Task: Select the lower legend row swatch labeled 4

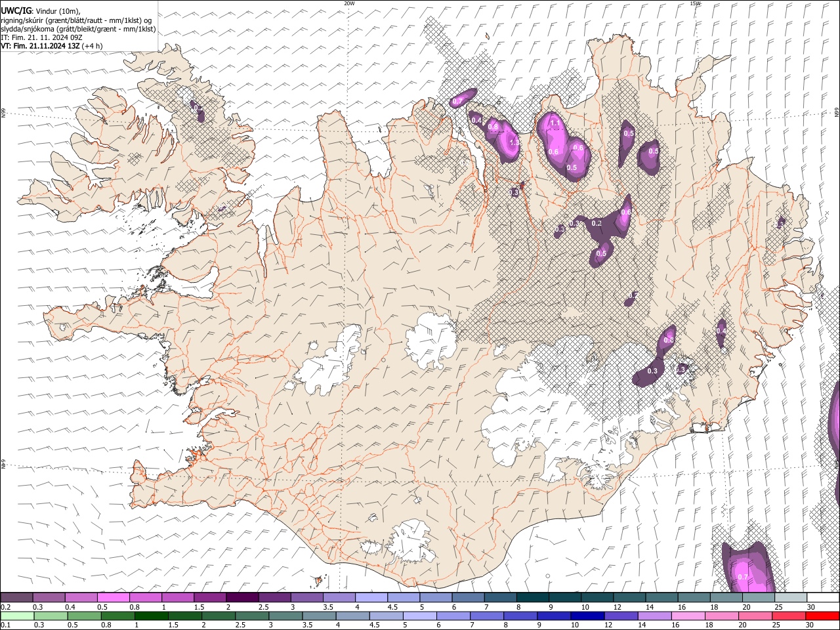Action: click(352, 616)
